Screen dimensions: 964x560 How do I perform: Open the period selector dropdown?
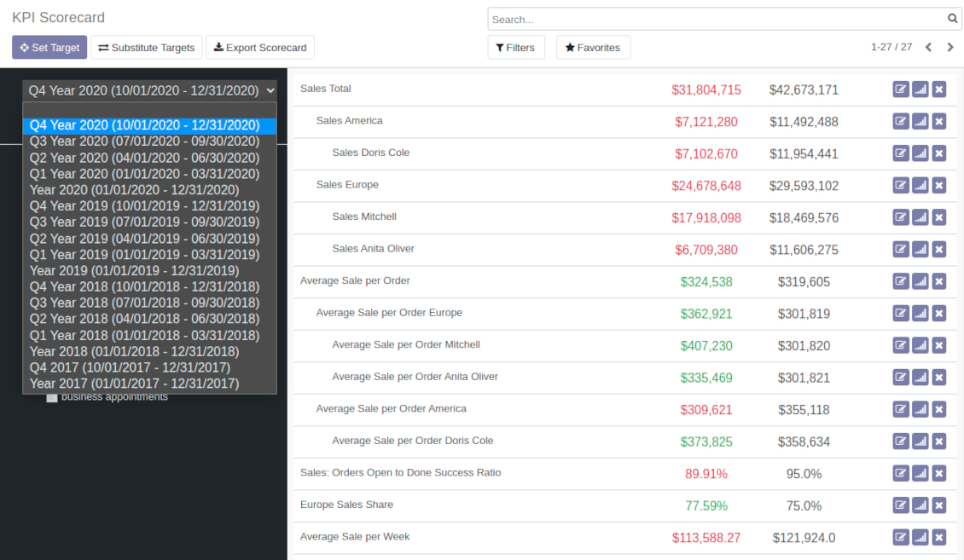150,90
